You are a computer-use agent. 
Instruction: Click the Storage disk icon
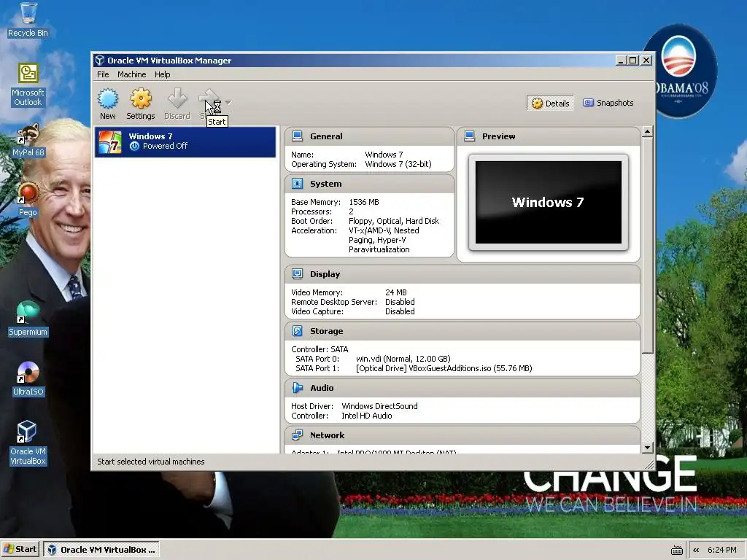[x=298, y=331]
